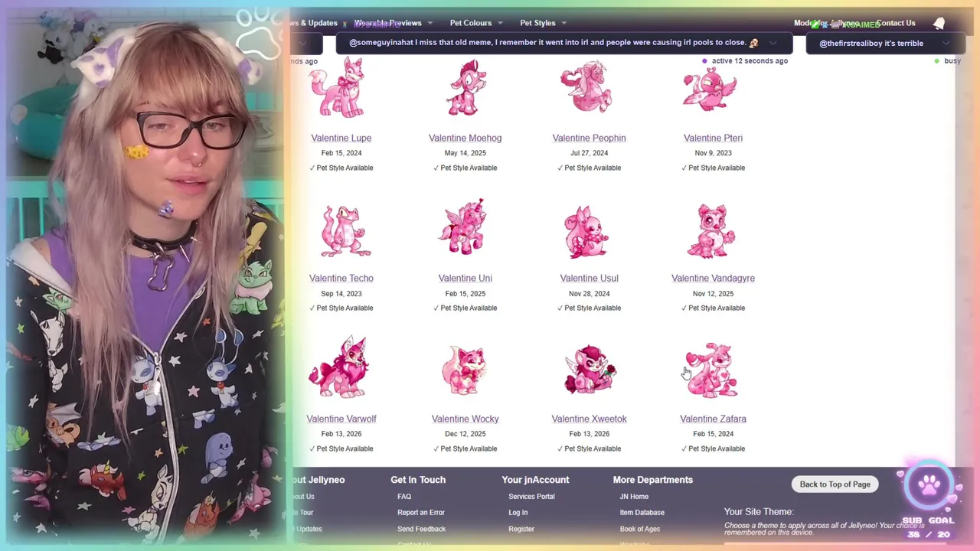Click the date Jul 27, 2024 under Valentine Peophin
Screen dimensions: 980x551
pos(589,153)
